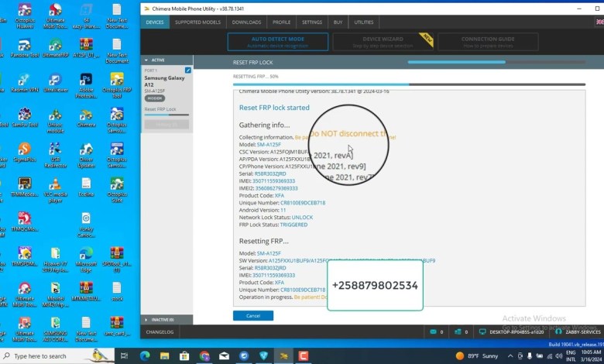Click Windows search box on taskbar
The width and height of the screenshot is (604, 364).
pyautogui.click(x=58, y=356)
